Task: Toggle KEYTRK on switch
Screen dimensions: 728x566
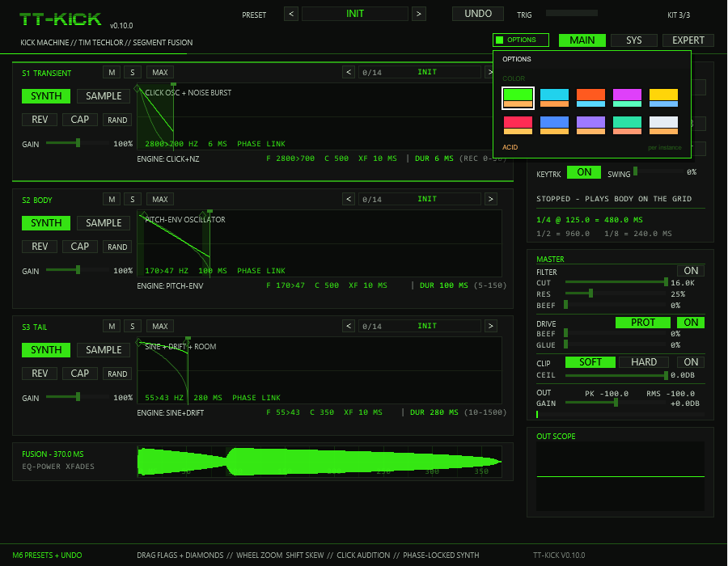Action: [x=584, y=172]
